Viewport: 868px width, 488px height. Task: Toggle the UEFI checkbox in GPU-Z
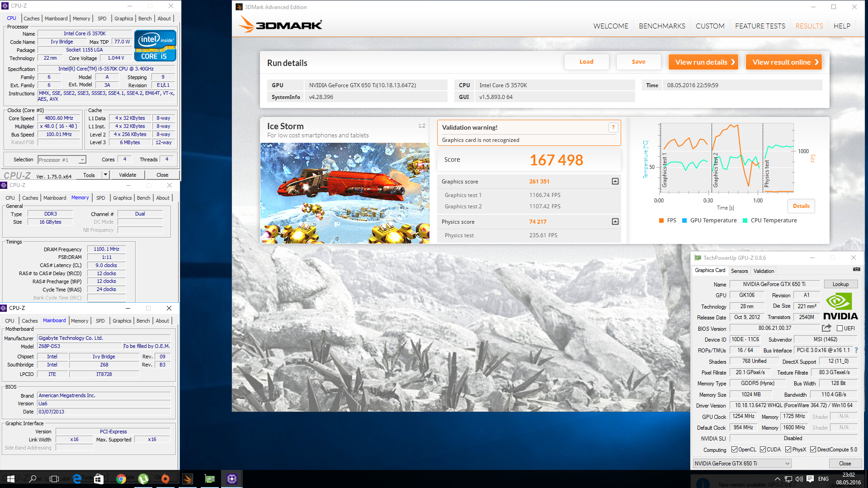[840, 328]
